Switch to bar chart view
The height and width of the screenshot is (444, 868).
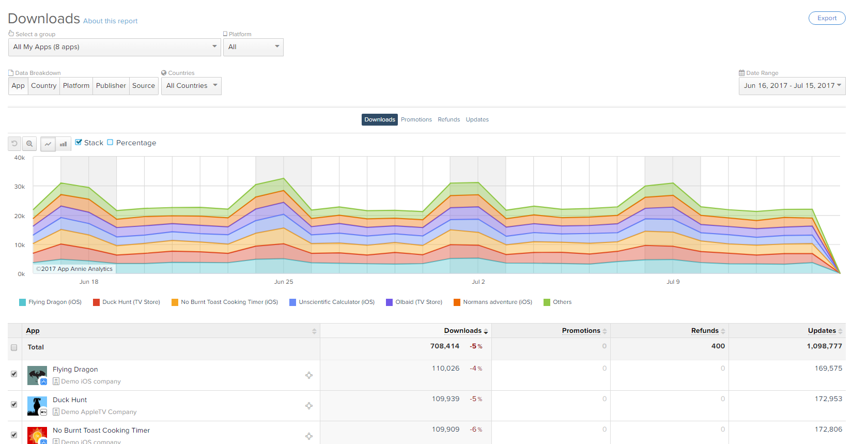pos(64,144)
